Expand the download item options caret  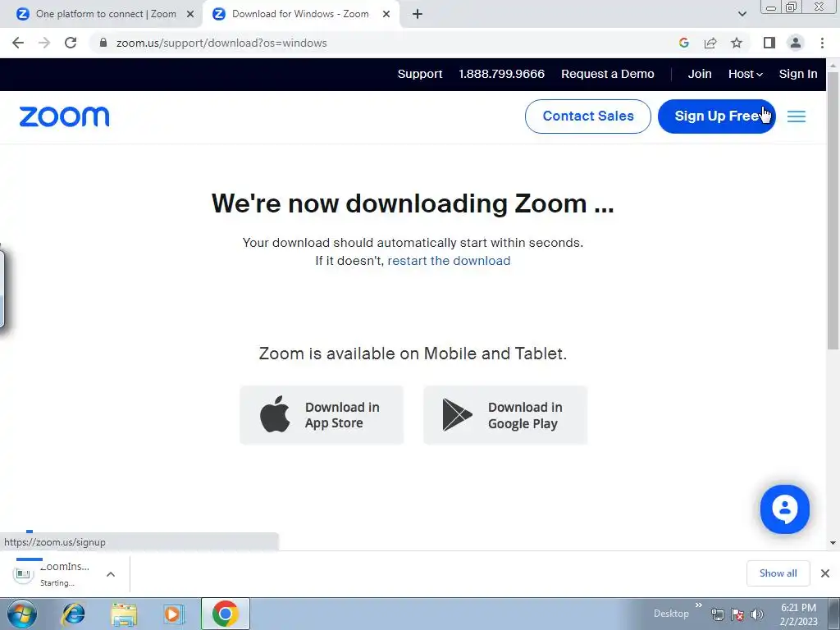click(x=111, y=574)
